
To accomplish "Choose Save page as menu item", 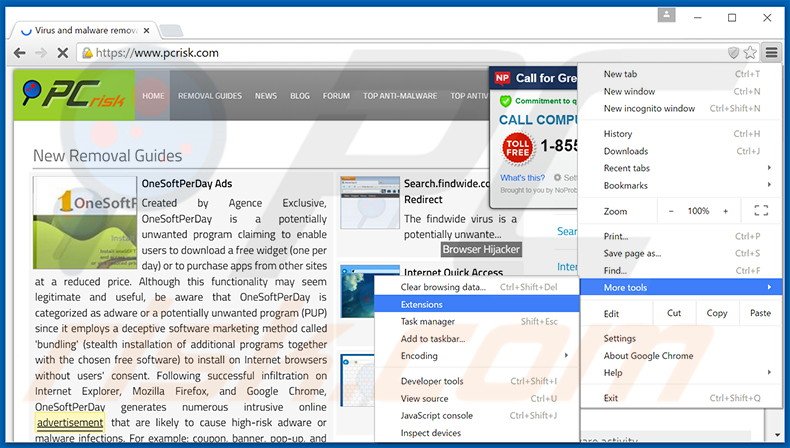I will pos(681,253).
